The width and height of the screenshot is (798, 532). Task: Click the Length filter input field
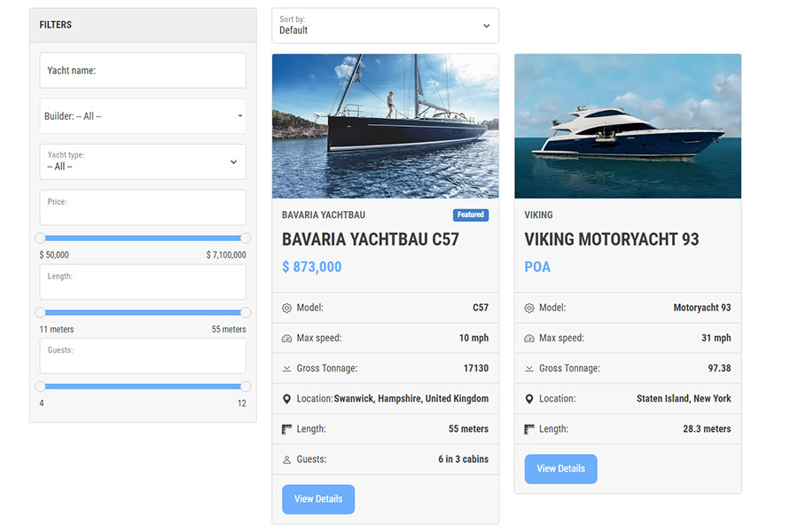click(143, 282)
